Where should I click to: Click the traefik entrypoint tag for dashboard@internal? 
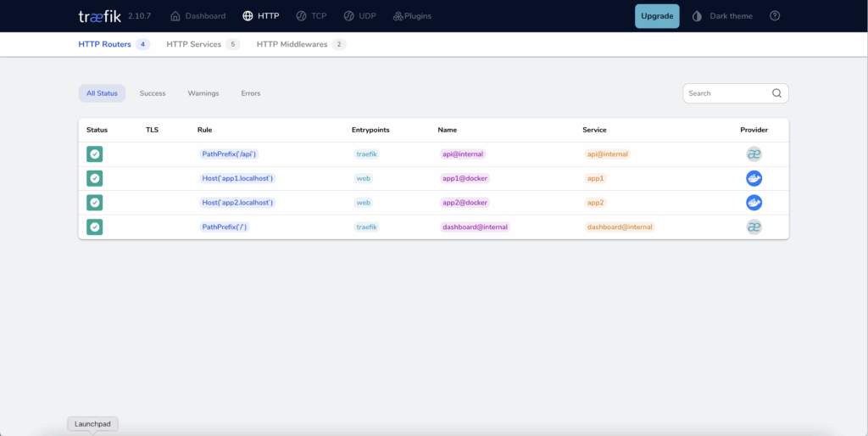(367, 227)
